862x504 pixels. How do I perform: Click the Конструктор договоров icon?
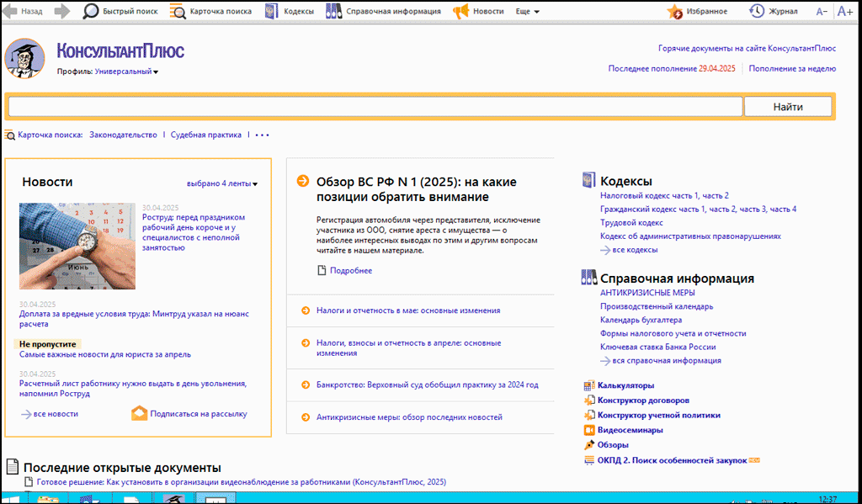pyautogui.click(x=588, y=401)
